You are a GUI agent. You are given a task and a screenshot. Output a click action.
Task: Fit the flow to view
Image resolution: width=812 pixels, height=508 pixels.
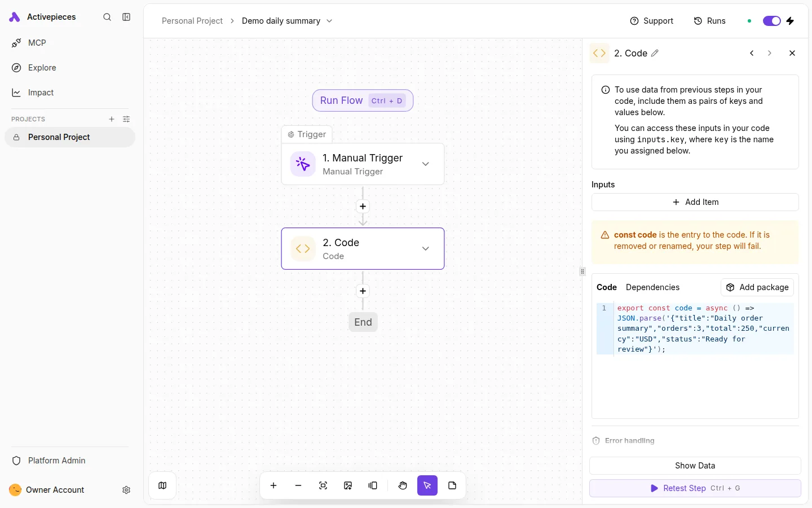point(323,485)
